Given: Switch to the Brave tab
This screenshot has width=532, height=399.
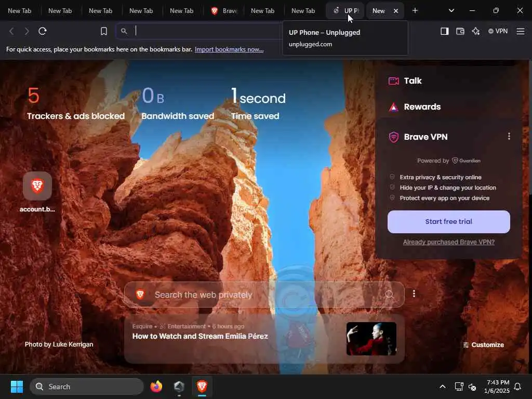Looking at the screenshot, I should (224, 11).
